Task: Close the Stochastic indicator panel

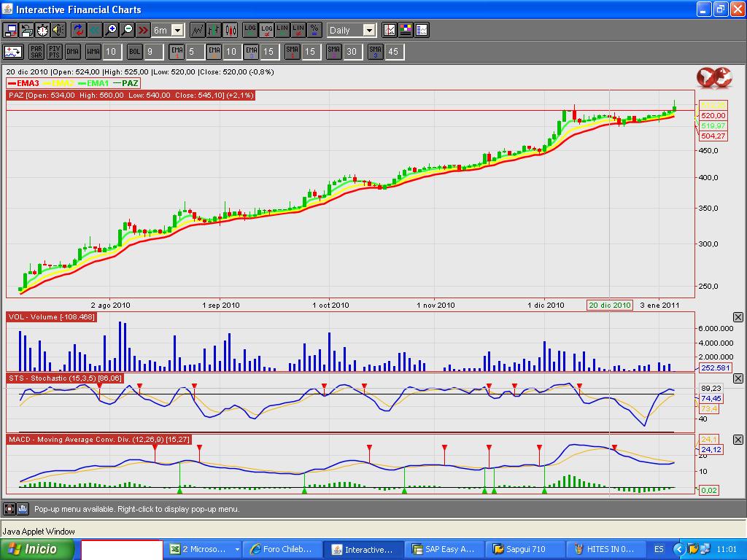Action: point(738,378)
